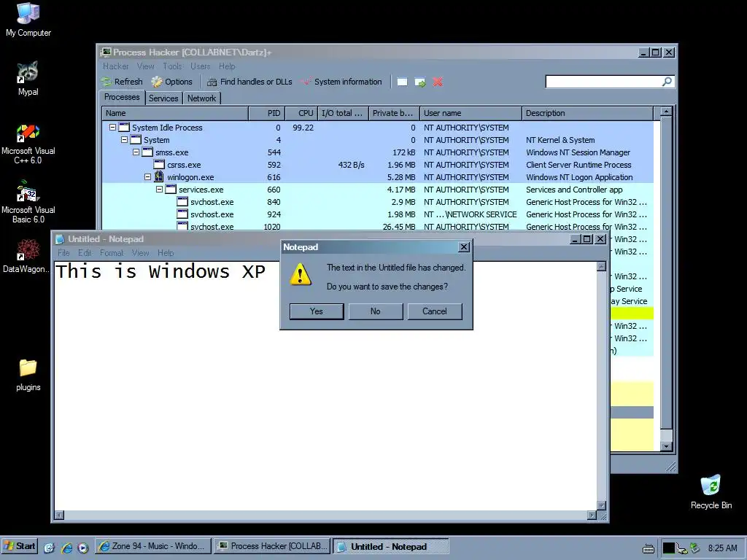Click the services.exe process icon
The width and height of the screenshot is (747, 560).
point(171,189)
